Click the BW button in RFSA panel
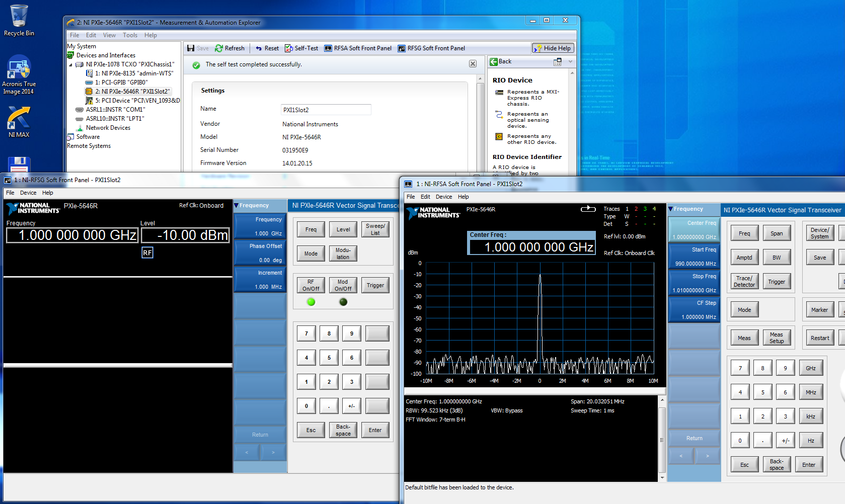The height and width of the screenshot is (504, 845). click(777, 258)
